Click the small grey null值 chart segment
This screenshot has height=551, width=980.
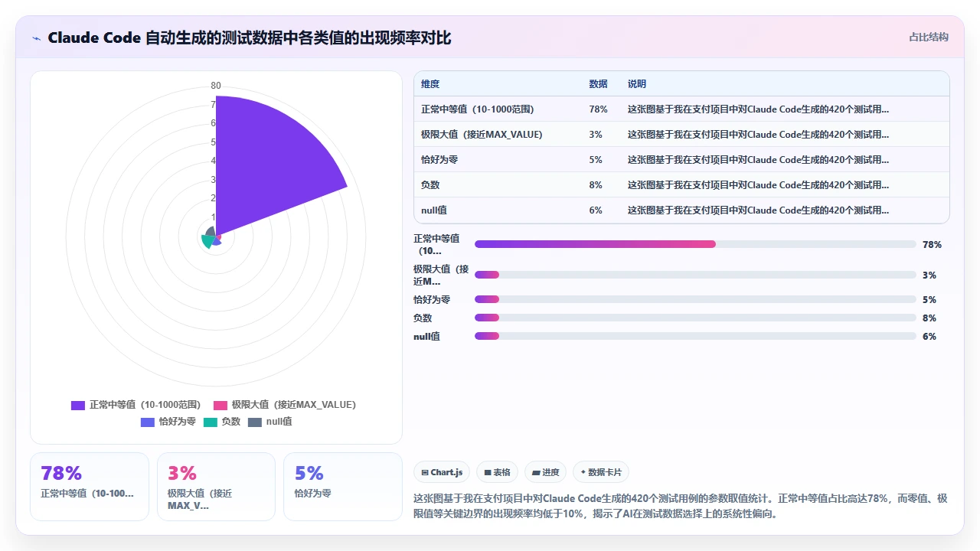click(x=211, y=231)
